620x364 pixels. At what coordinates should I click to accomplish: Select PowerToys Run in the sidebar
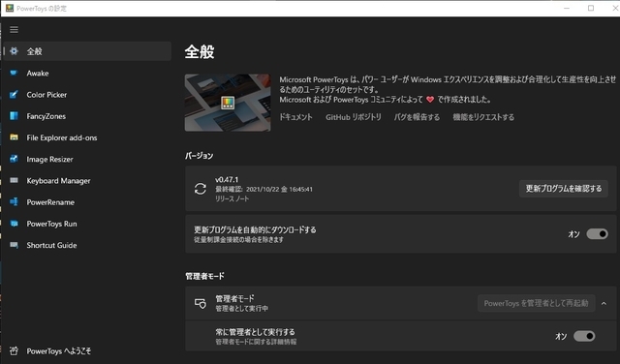point(88,224)
